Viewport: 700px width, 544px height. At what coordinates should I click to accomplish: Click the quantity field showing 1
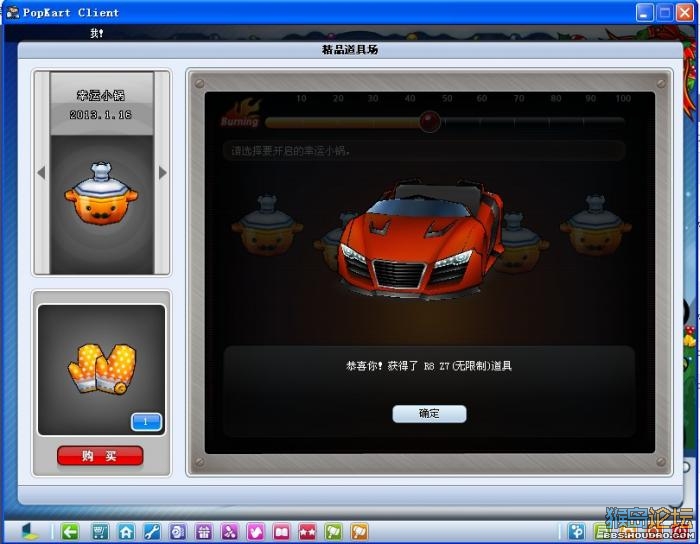[146, 422]
